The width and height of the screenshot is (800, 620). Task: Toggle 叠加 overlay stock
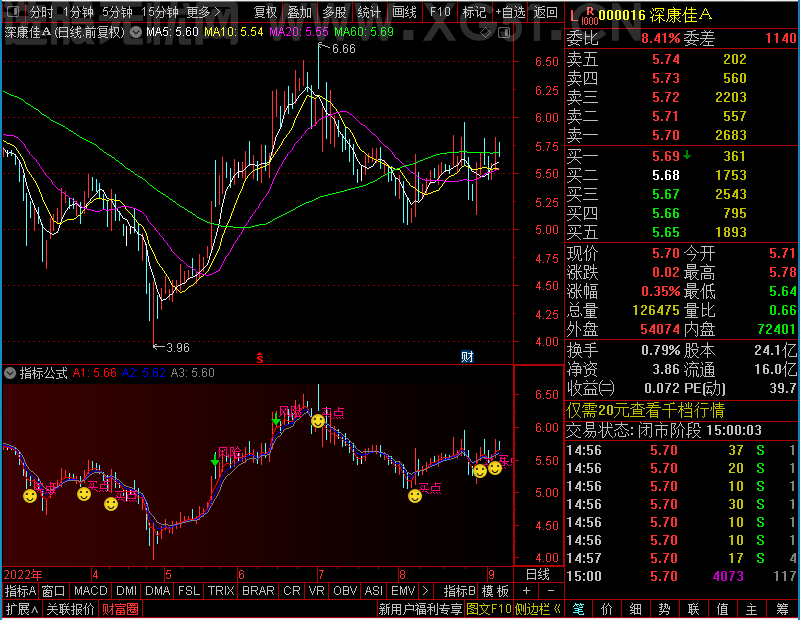[x=299, y=11]
